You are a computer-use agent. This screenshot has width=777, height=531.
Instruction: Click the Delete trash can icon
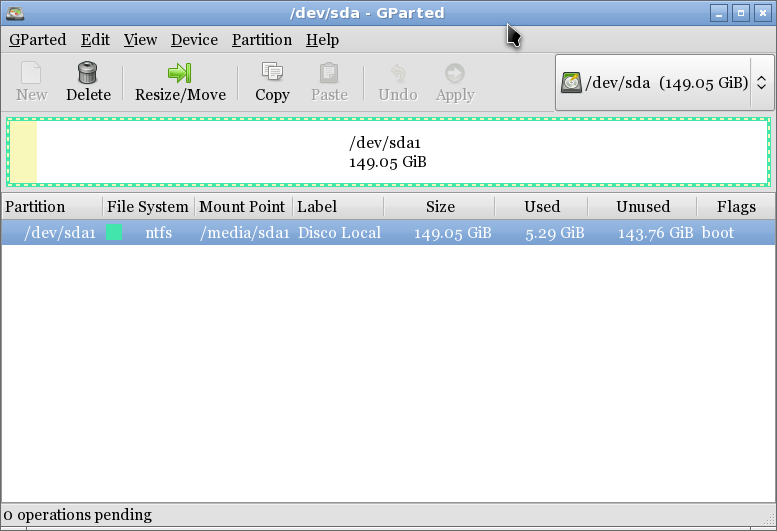tap(88, 72)
